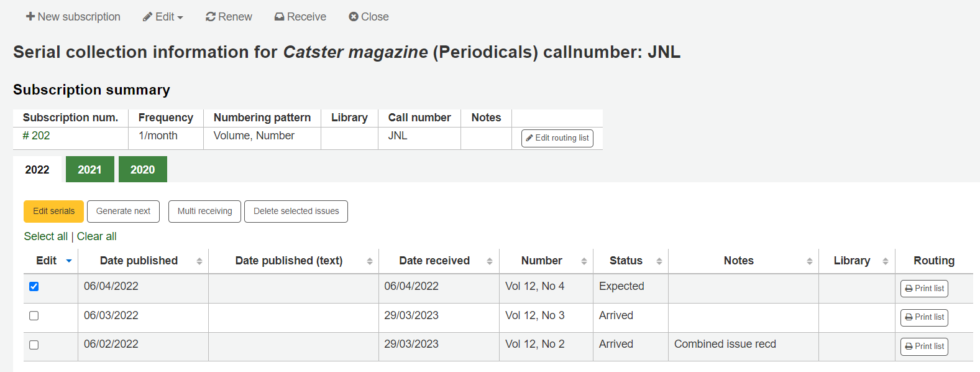This screenshot has height=372, width=980.
Task: Print routing list for Vol 12, No 2
Action: click(924, 346)
